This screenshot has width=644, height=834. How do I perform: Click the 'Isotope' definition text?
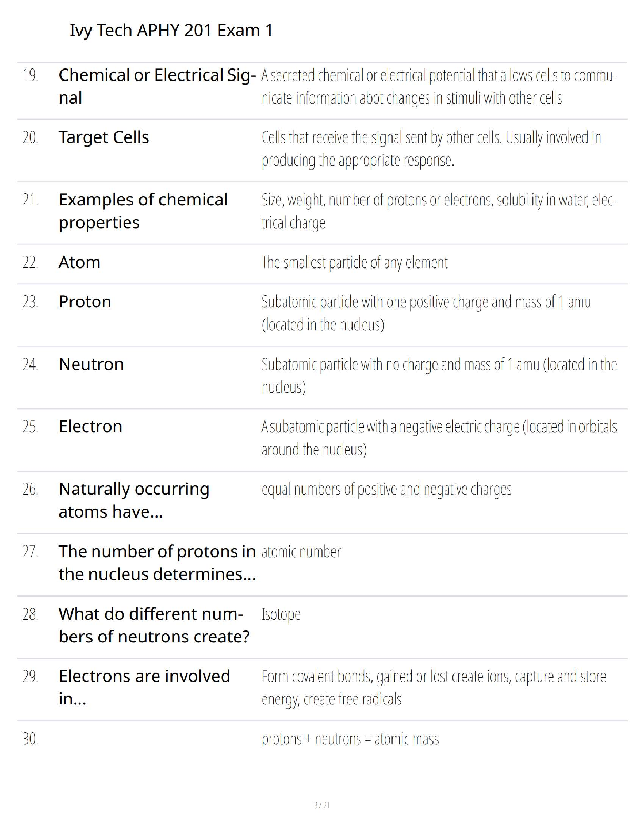[x=281, y=614]
